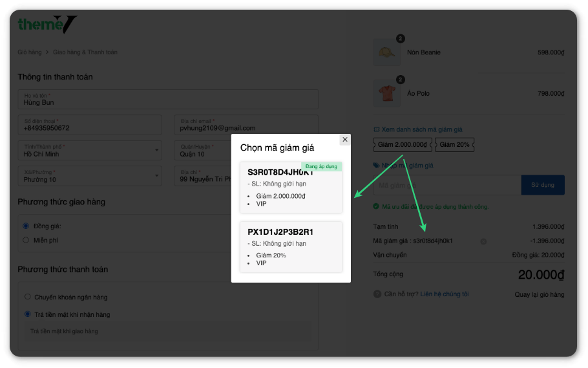Click quantity badge on Áo Polo
Viewport: 588px width, 368px height.
tap(400, 80)
